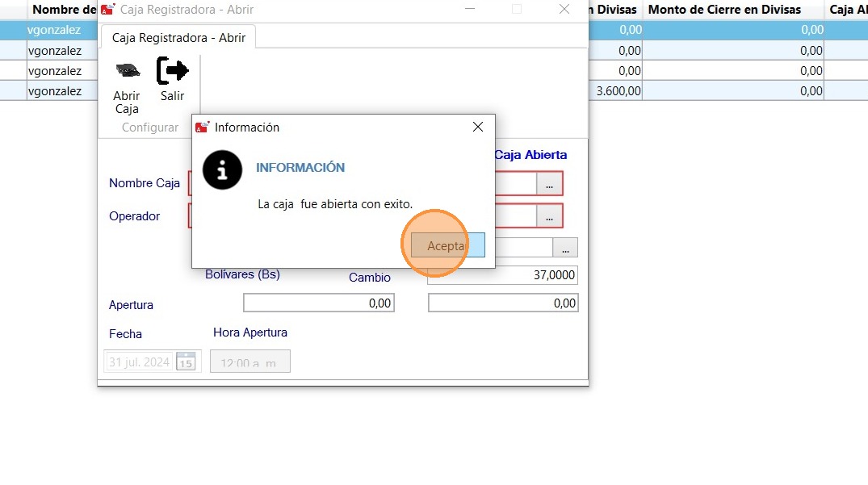868x485 pixels.
Task: Open the Fecha calendar picker icon
Action: 186,362
